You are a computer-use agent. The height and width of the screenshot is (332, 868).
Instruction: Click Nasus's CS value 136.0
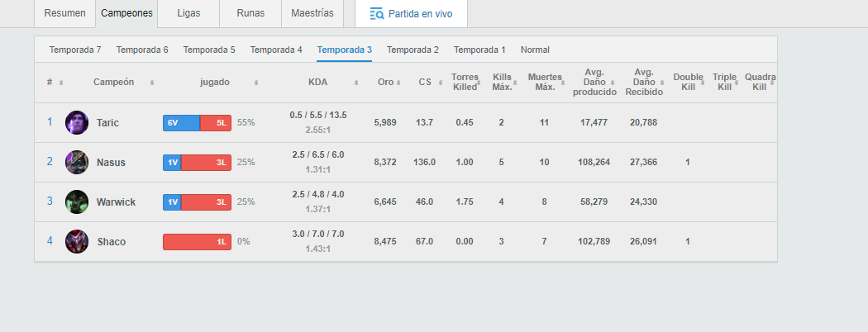(425, 163)
